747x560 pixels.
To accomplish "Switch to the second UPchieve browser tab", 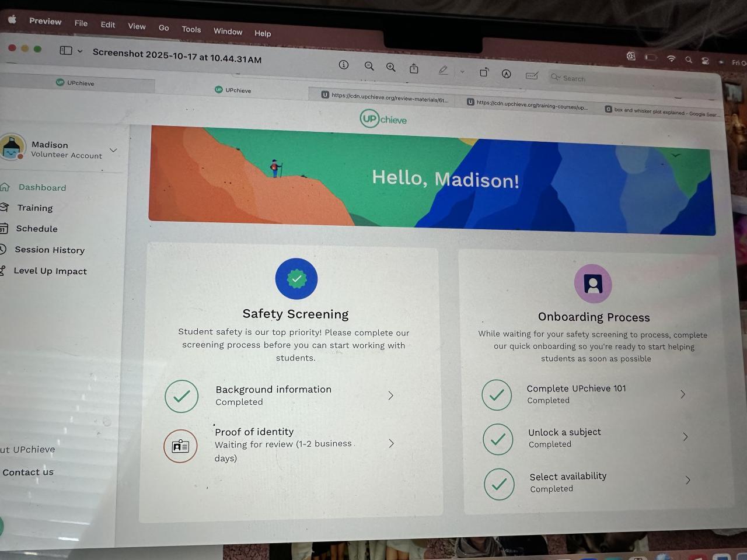I will coord(233,90).
